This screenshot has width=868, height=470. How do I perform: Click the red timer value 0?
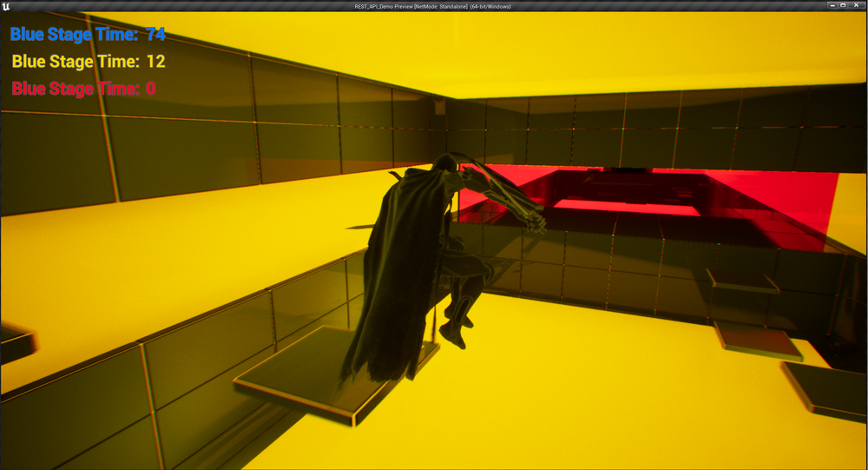tap(151, 89)
